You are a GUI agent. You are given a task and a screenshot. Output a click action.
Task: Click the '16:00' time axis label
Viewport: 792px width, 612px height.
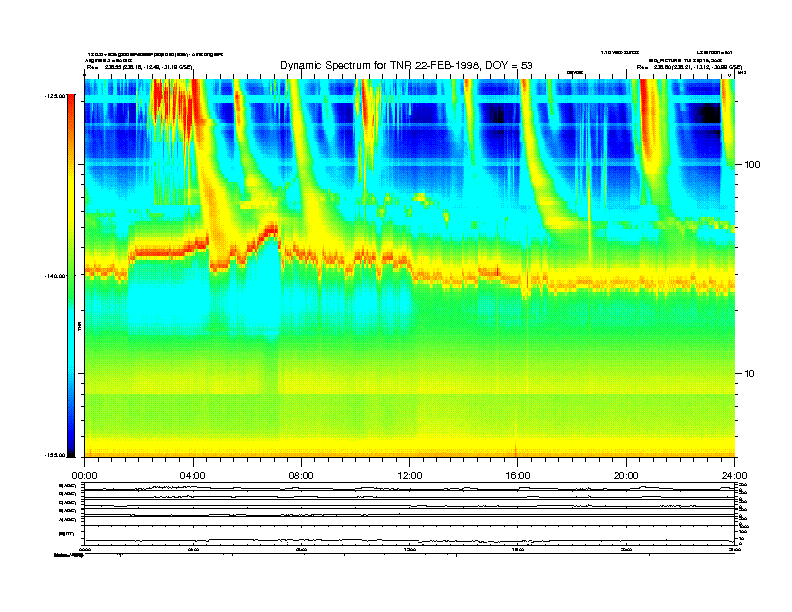click(518, 476)
